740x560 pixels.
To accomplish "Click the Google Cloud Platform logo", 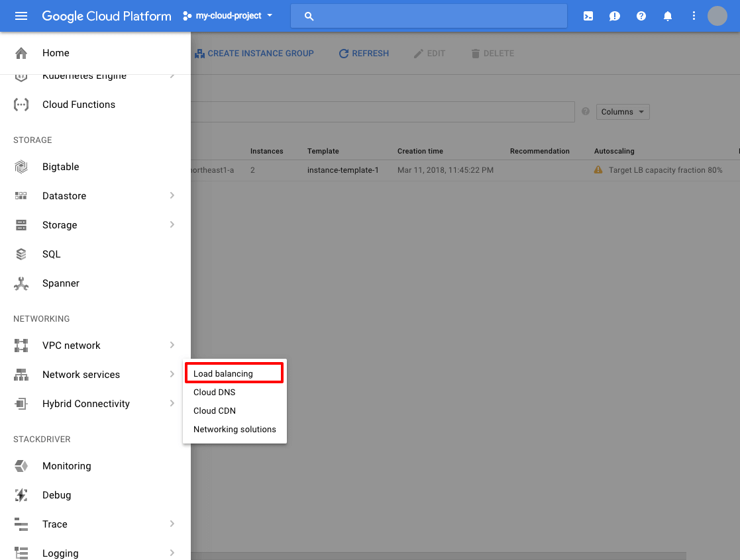I will pos(107,16).
